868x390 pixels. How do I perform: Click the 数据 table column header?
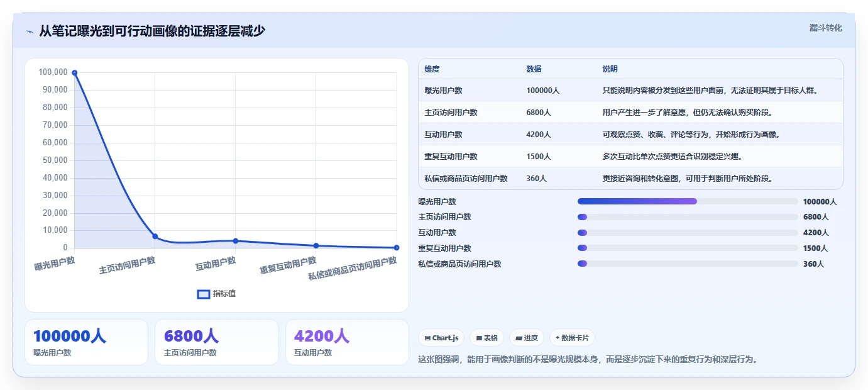pos(534,69)
